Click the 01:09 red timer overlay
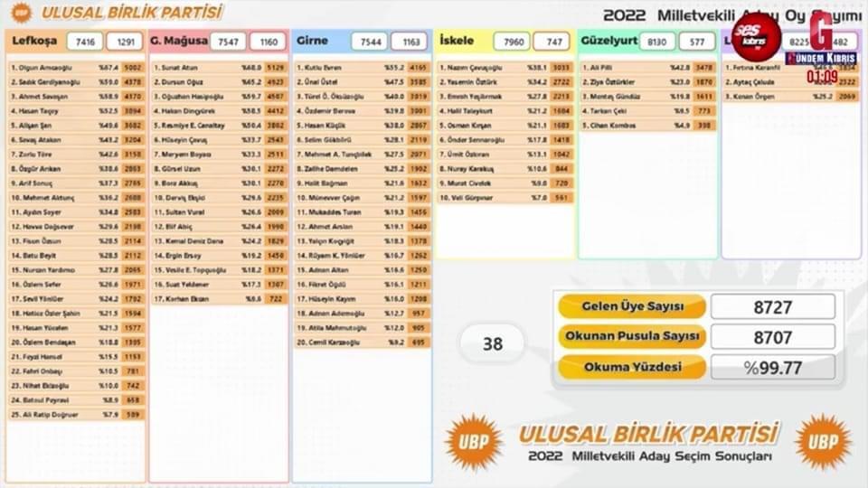 822,77
